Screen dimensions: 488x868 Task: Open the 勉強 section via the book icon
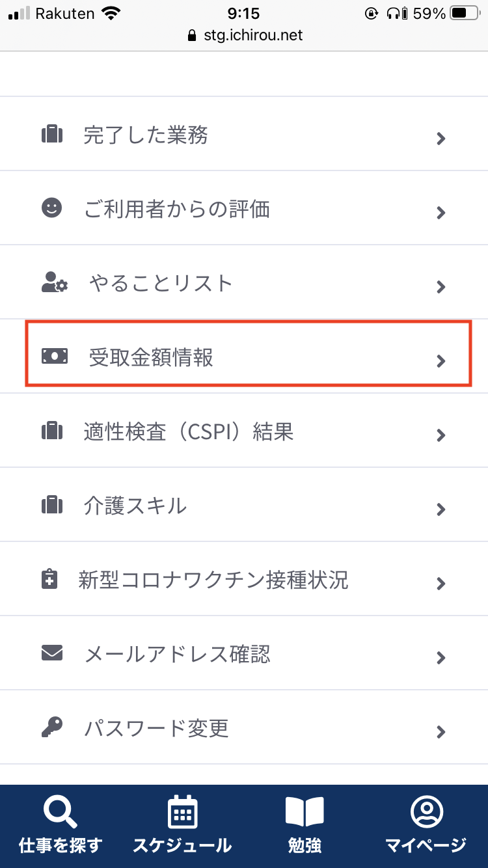tap(305, 811)
